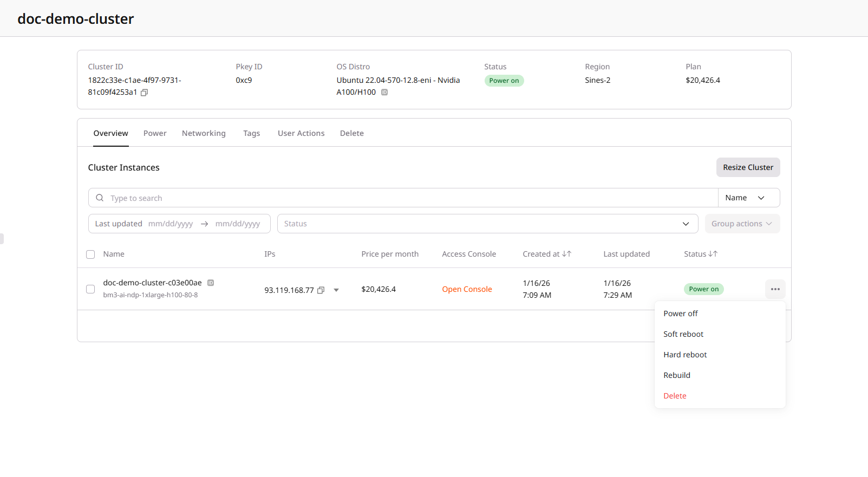
Task: Click the Sines-2 region value
Action: click(597, 80)
